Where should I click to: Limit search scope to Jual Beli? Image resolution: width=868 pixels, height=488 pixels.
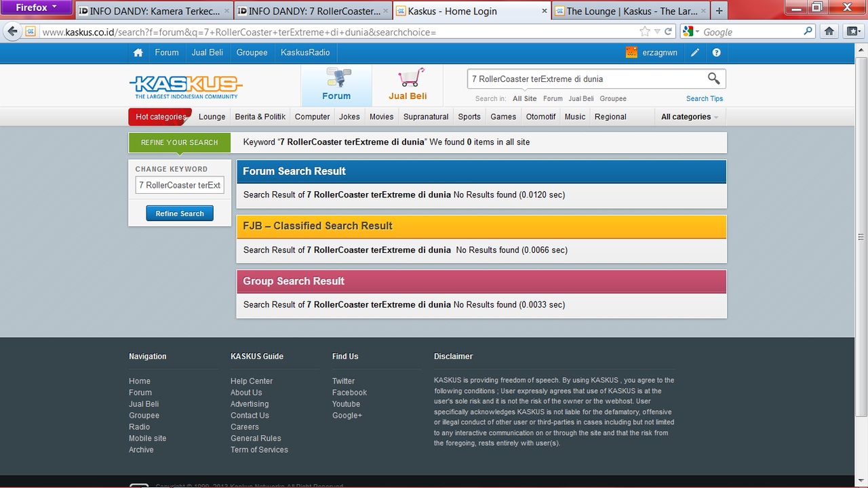pos(581,98)
